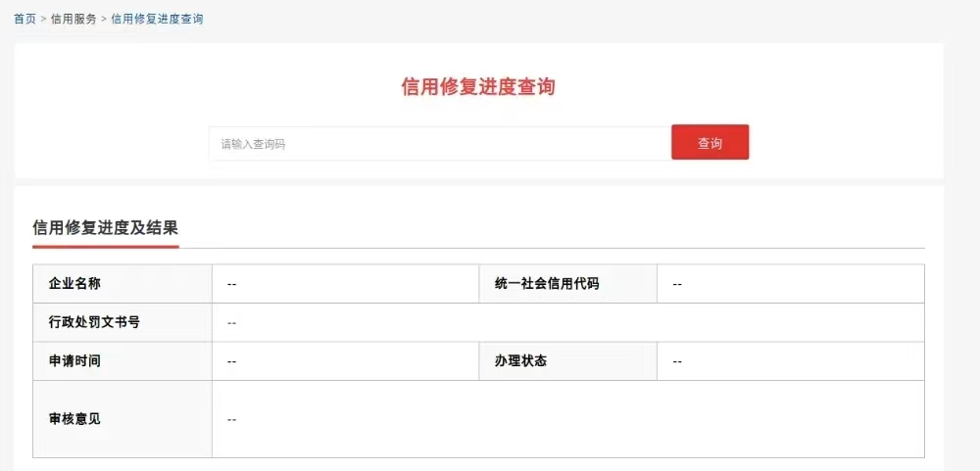Viewport: 980px width, 471px height.
Task: Click the red 信用修复进度查询 page title
Action: pyautogui.click(x=478, y=87)
